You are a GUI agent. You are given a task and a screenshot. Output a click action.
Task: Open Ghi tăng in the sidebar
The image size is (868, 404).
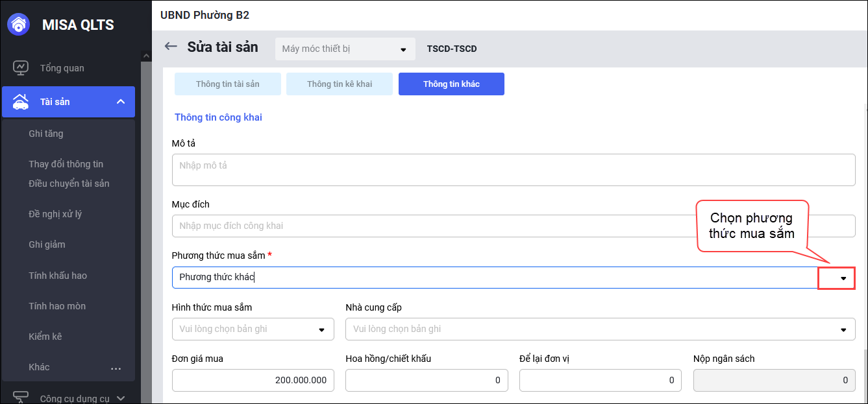click(46, 134)
